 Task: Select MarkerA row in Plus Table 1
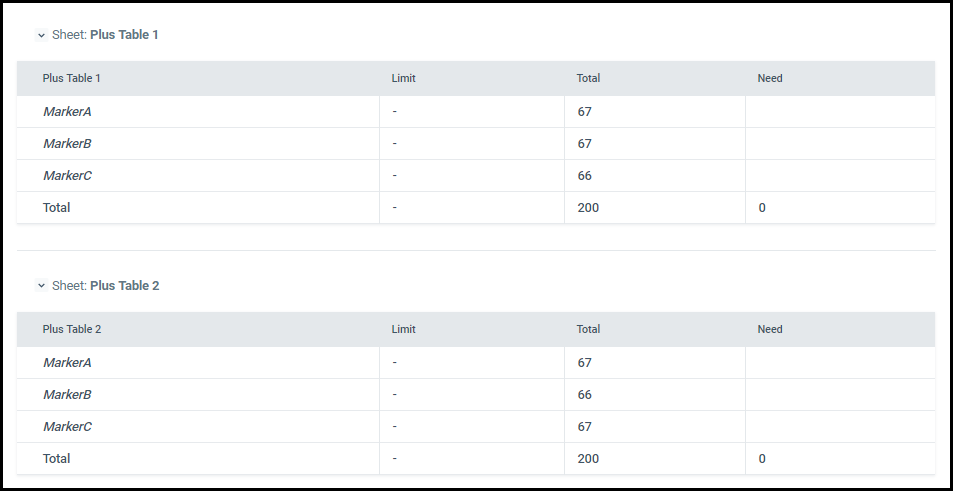click(476, 112)
